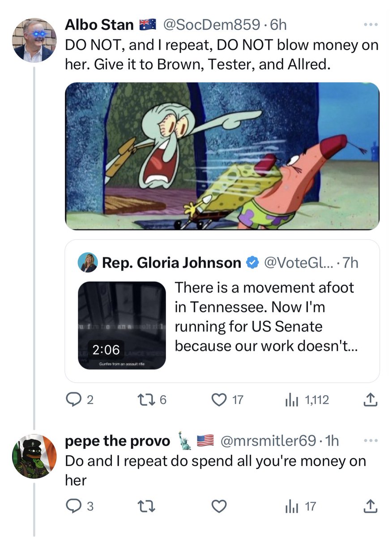Open Albo Stan's profile picture
The width and height of the screenshot is (392, 537).
click(x=34, y=40)
